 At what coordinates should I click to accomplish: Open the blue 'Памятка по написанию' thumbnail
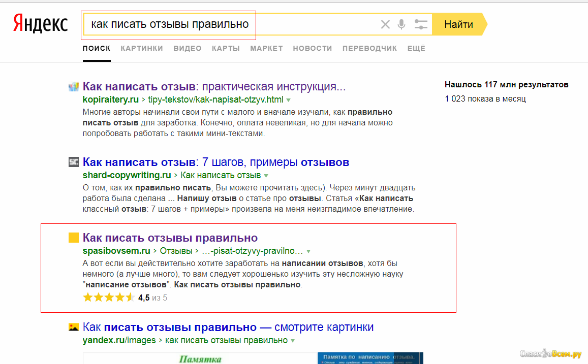click(x=370, y=358)
